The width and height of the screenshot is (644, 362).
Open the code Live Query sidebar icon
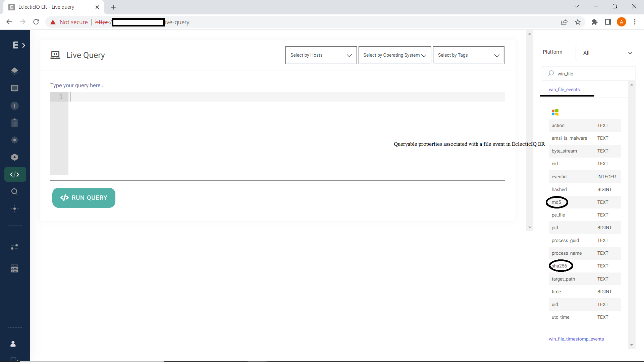pyautogui.click(x=15, y=174)
